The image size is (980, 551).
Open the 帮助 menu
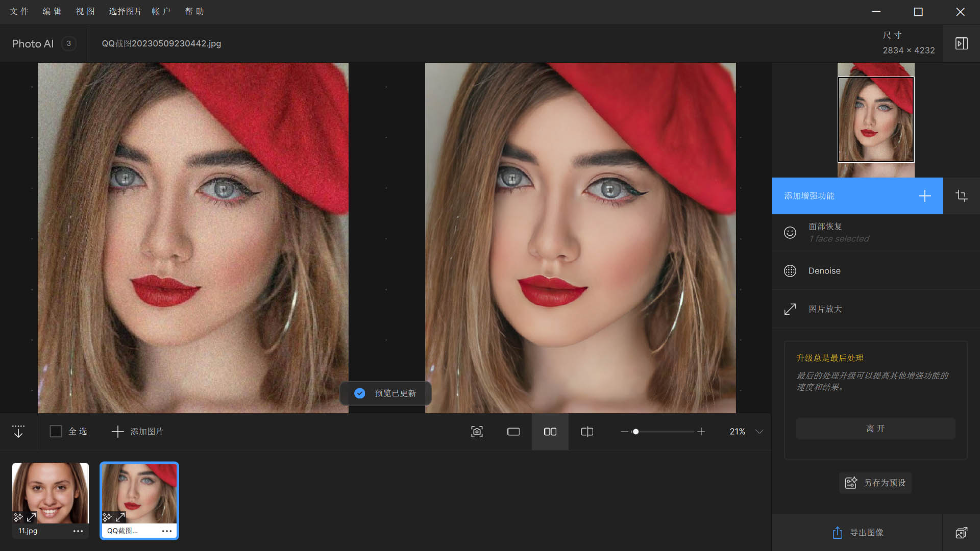pos(194,11)
